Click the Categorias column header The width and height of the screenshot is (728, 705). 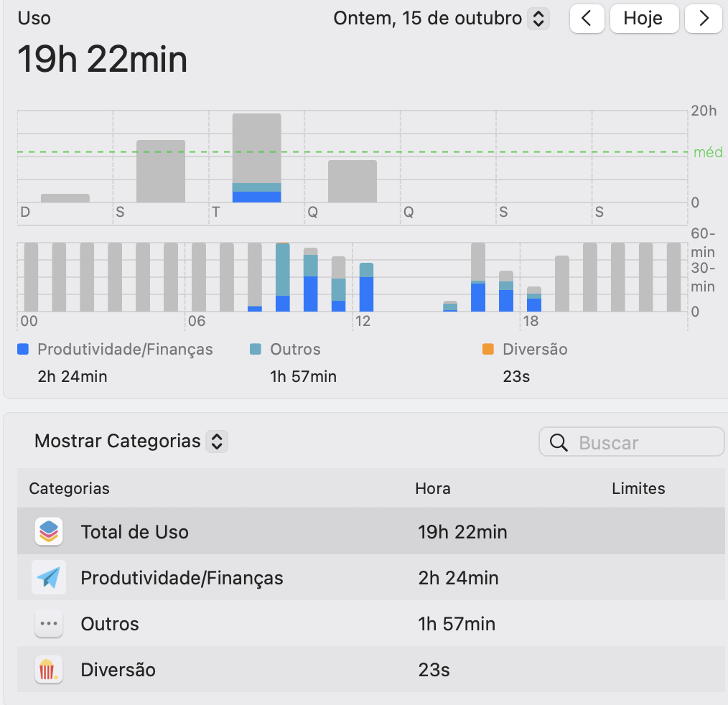point(70,489)
